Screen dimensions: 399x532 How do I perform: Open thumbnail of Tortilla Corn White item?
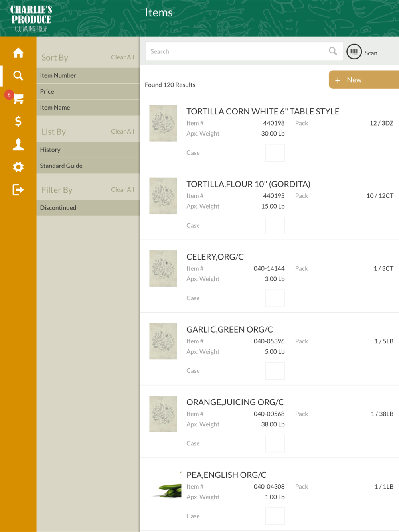coord(163,123)
